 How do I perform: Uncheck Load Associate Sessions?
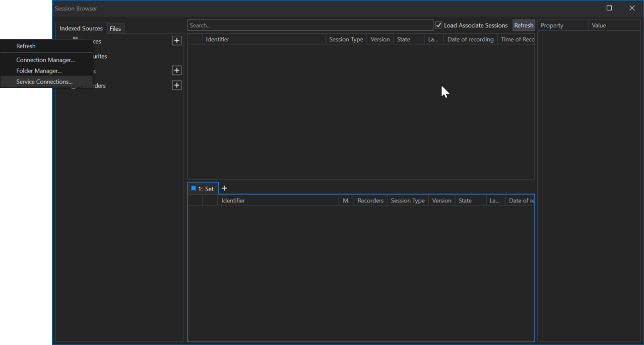pyautogui.click(x=438, y=25)
